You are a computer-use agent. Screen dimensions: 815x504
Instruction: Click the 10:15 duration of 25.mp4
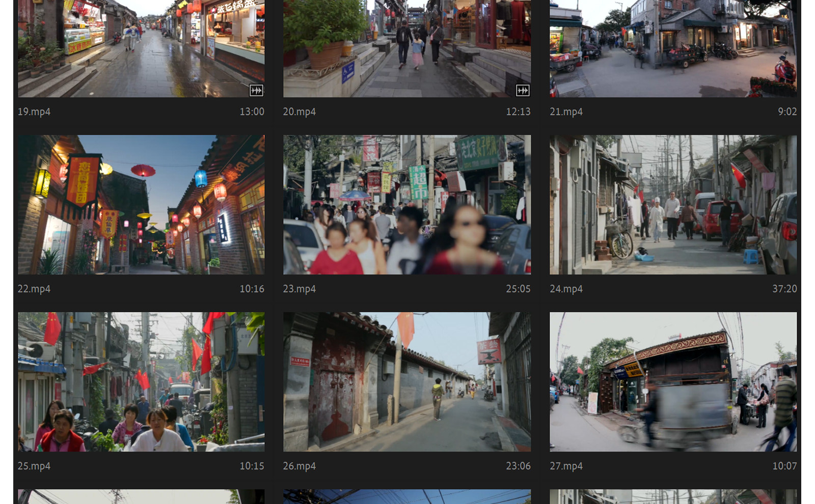(252, 466)
